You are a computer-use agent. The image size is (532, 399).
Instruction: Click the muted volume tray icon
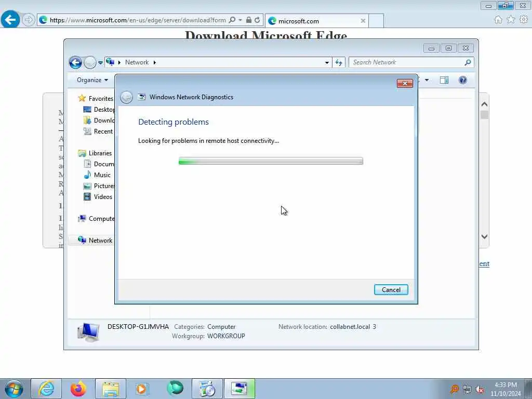point(480,390)
